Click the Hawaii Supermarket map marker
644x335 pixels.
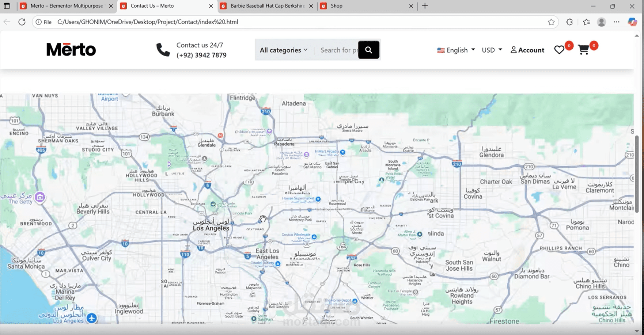coord(318,199)
